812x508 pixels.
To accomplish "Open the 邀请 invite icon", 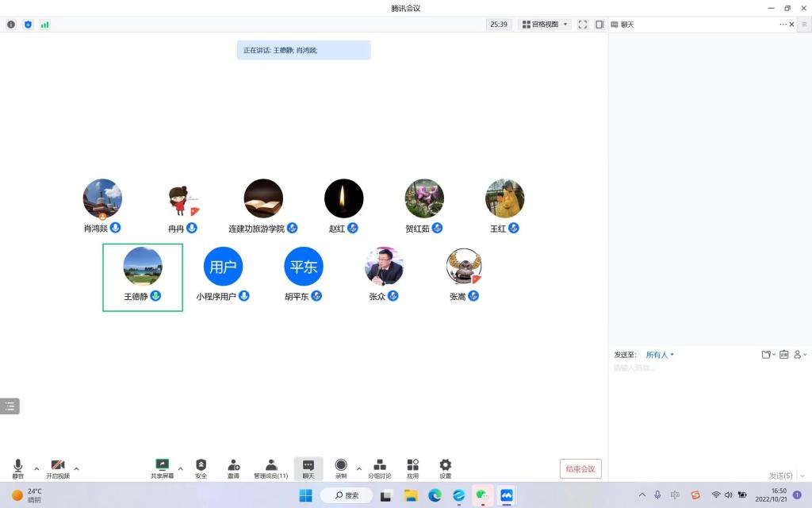I will 234,468.
